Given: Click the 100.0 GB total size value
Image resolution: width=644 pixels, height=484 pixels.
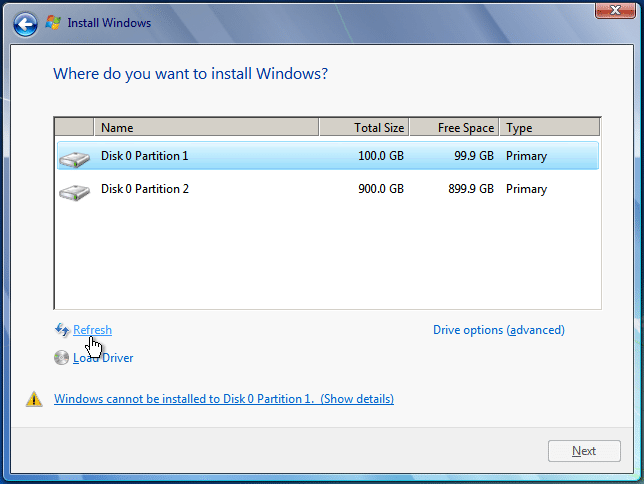Looking at the screenshot, I should pyautogui.click(x=381, y=156).
